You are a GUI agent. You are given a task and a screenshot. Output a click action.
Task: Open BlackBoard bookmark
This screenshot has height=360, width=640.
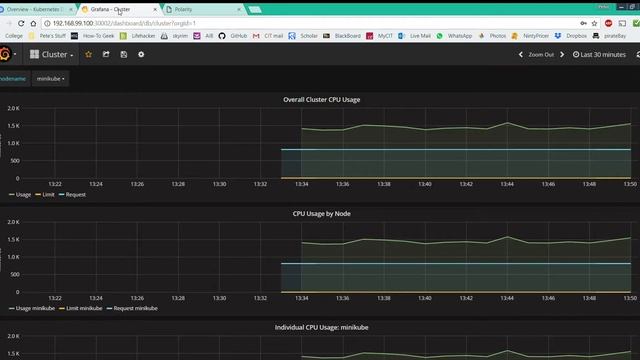[x=342, y=36]
